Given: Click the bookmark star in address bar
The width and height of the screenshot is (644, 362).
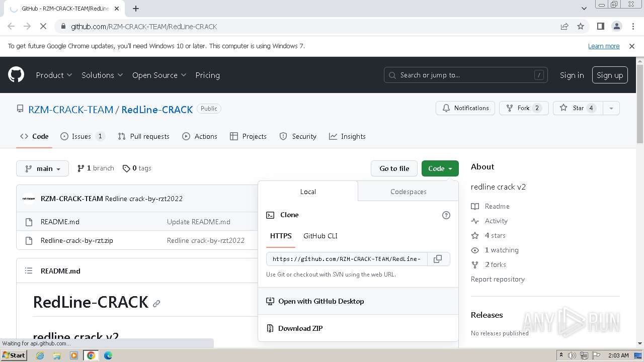Looking at the screenshot, I should click(581, 26).
